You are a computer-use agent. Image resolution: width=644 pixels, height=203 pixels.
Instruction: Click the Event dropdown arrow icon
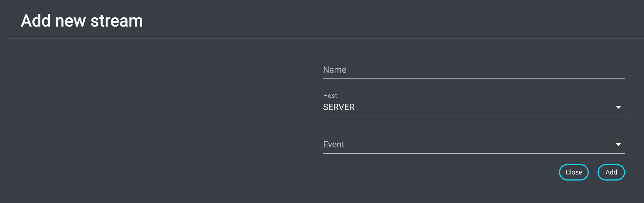point(618,145)
